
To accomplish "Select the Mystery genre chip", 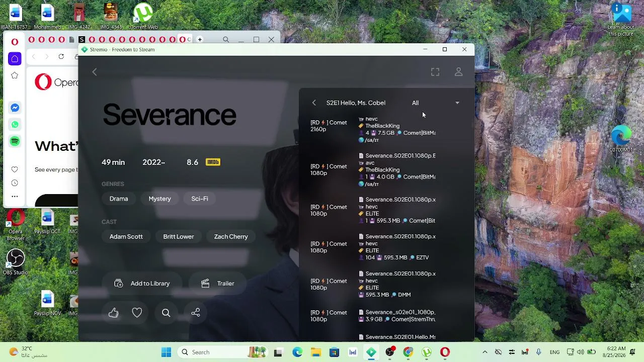I will pos(159,199).
